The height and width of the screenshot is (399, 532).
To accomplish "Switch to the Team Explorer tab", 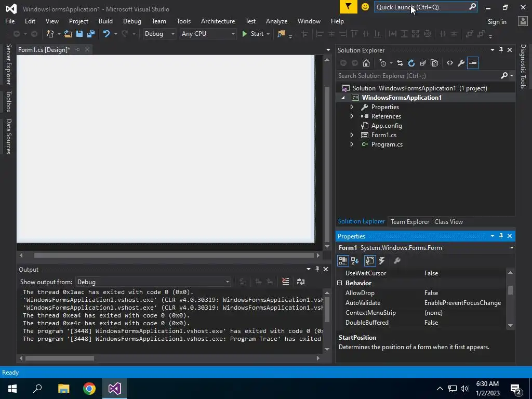I will pos(410,221).
